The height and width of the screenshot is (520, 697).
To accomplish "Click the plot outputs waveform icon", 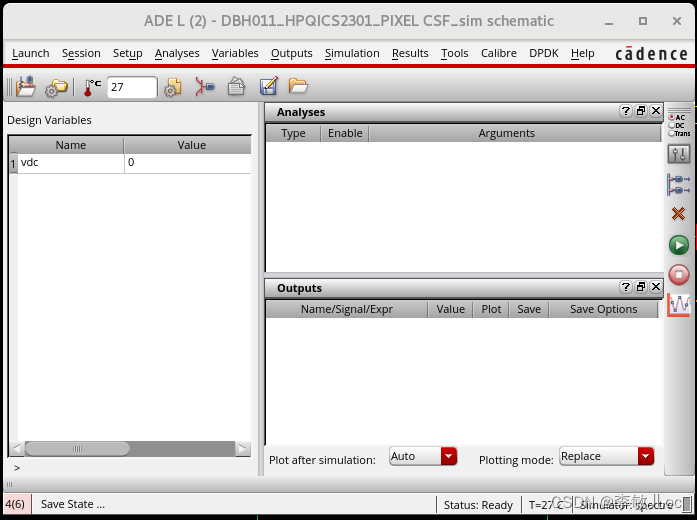I will click(x=679, y=305).
